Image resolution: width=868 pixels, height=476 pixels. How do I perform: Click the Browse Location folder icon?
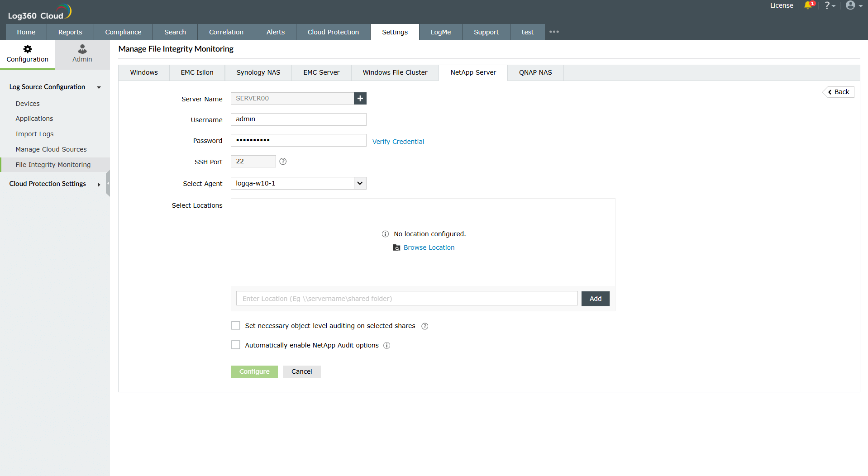point(396,248)
